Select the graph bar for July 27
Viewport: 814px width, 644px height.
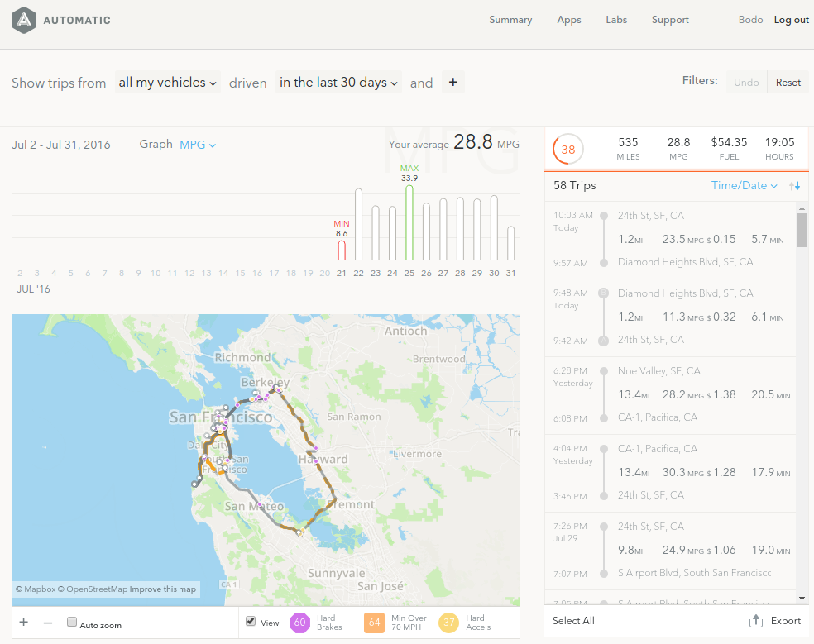click(443, 229)
